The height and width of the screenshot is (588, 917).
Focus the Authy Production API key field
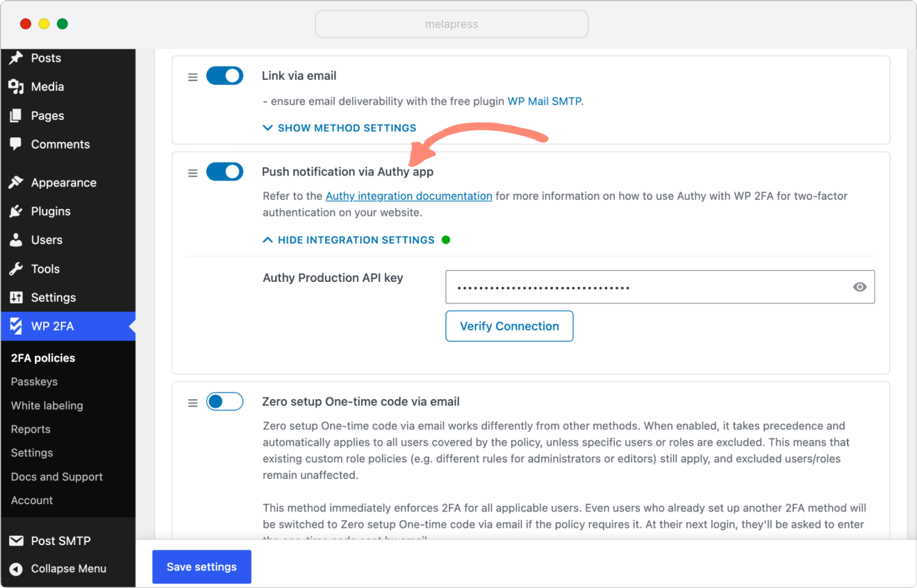click(x=660, y=287)
